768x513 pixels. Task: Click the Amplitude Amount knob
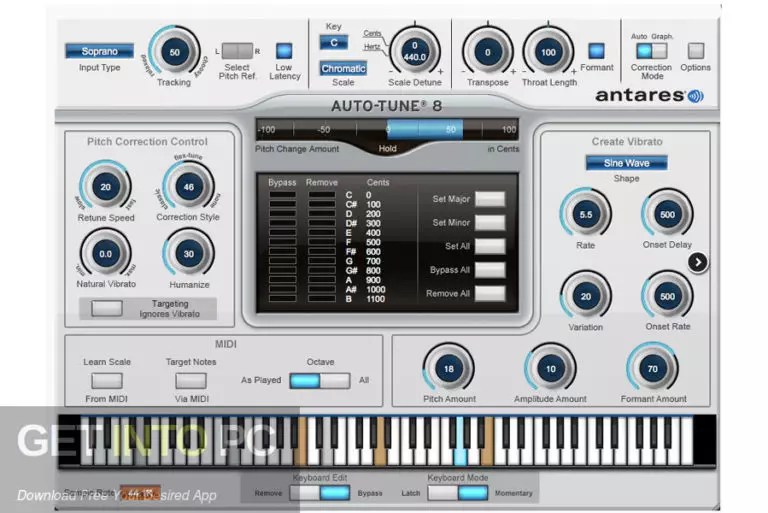(x=551, y=368)
